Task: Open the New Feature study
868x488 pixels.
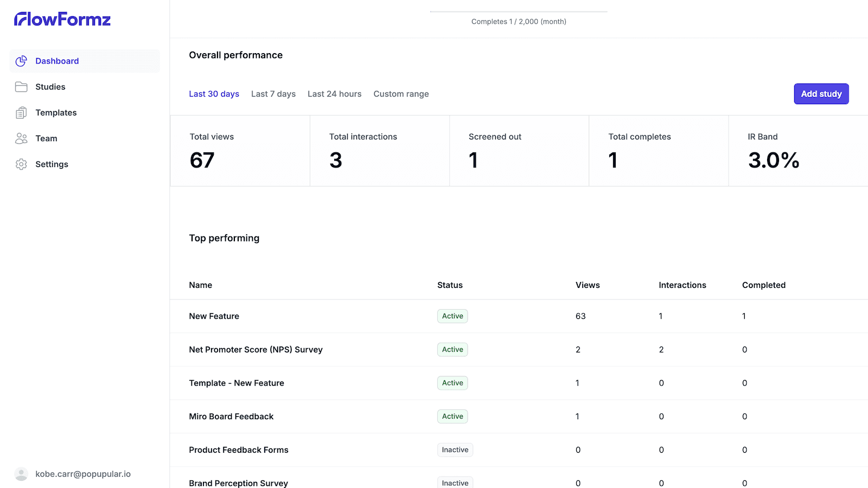Action: (214, 316)
